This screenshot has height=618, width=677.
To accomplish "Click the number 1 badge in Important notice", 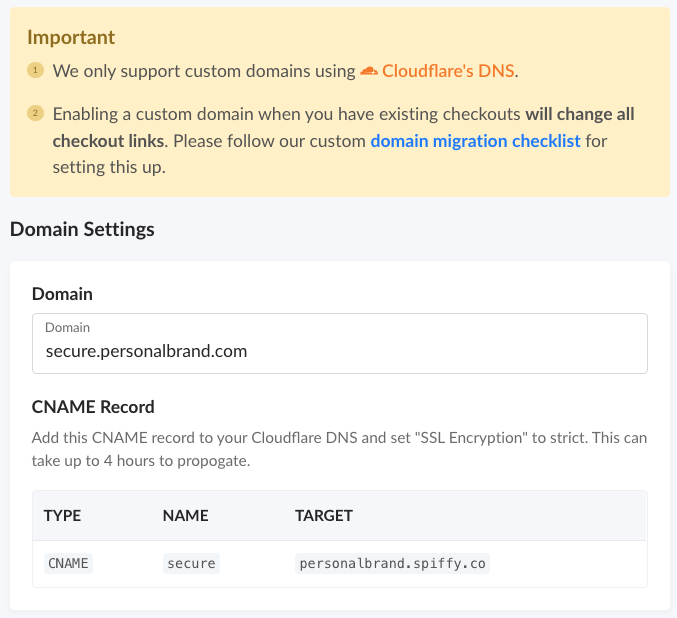I will 35,70.
